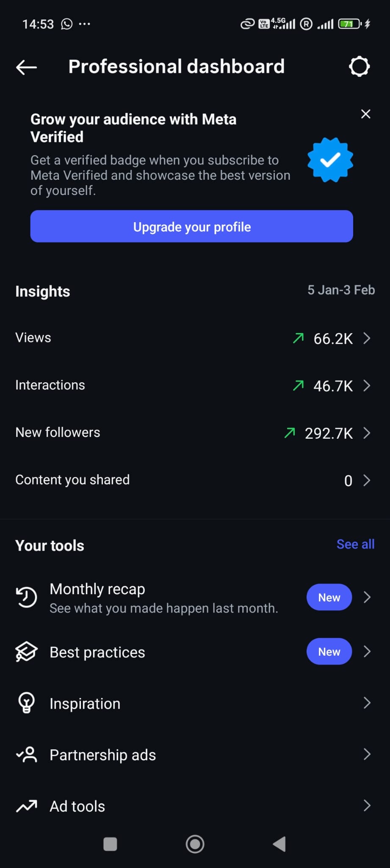Open Monthly recap clock icon
The height and width of the screenshot is (868, 390).
coord(27,597)
